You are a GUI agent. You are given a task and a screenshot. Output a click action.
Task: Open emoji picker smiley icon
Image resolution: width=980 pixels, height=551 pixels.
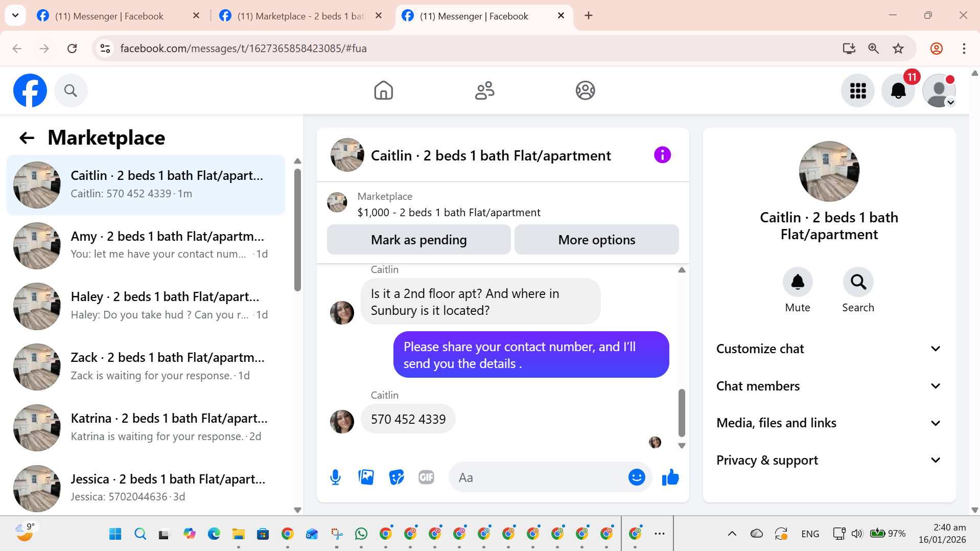click(636, 477)
